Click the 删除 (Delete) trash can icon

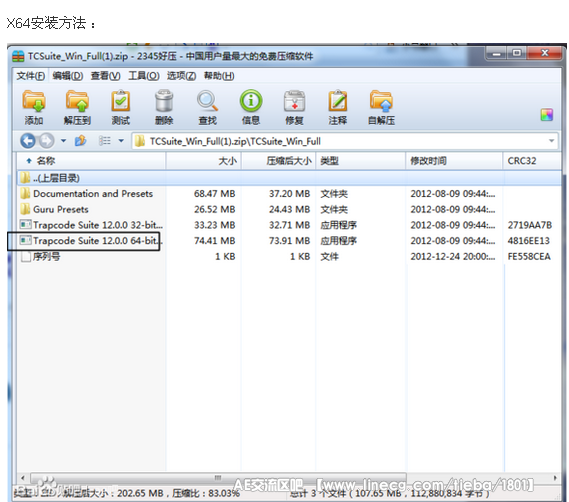pyautogui.click(x=164, y=101)
